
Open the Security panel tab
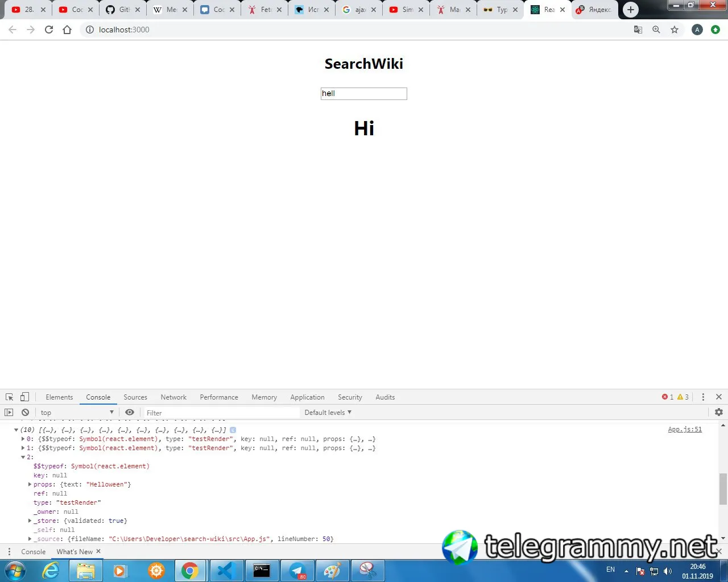click(350, 397)
